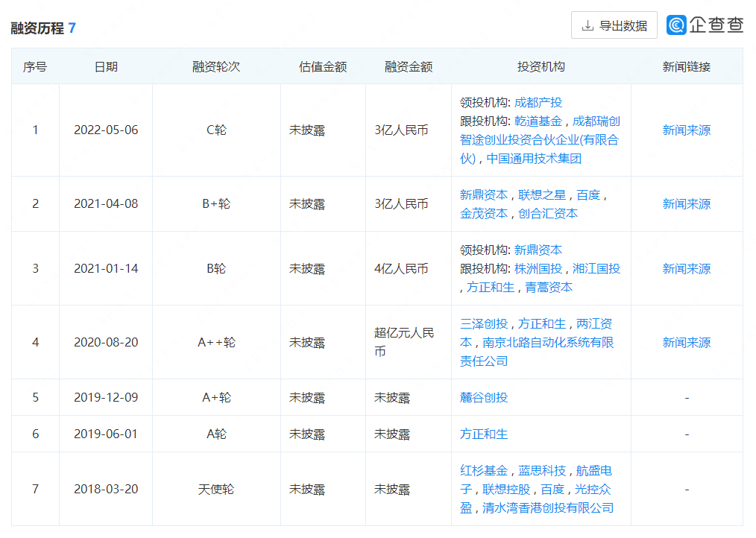Image resolution: width=756 pixels, height=538 pixels.
Task: Click the 融资金额 column header
Action: [409, 66]
